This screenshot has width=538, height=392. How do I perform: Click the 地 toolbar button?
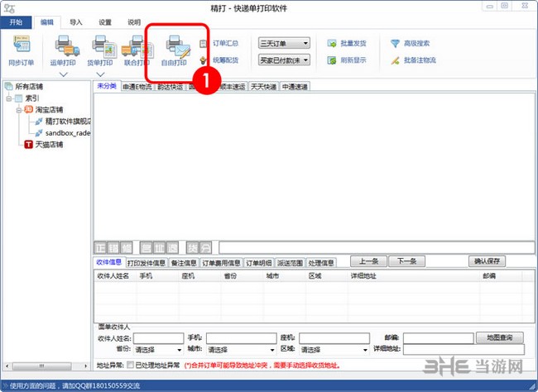[x=159, y=247]
